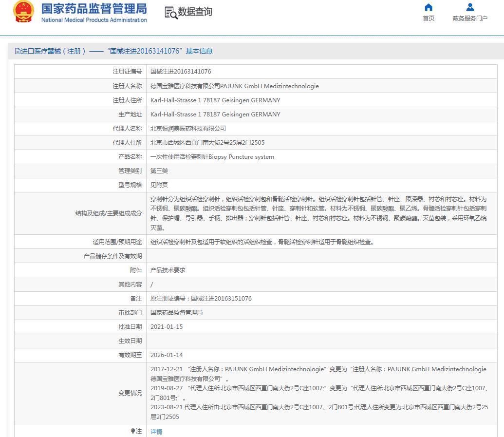The width and height of the screenshot is (504, 437).
Task: Click the 首页 text link
Action: [x=429, y=19]
